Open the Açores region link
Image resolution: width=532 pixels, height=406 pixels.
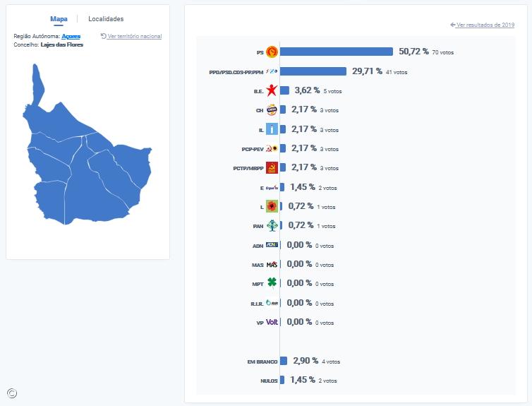pos(71,36)
